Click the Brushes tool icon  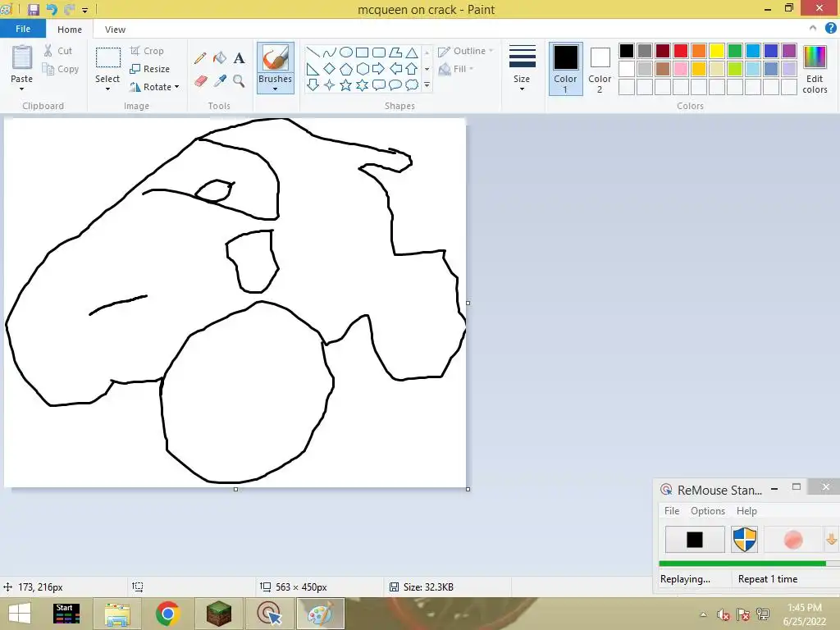276,57
